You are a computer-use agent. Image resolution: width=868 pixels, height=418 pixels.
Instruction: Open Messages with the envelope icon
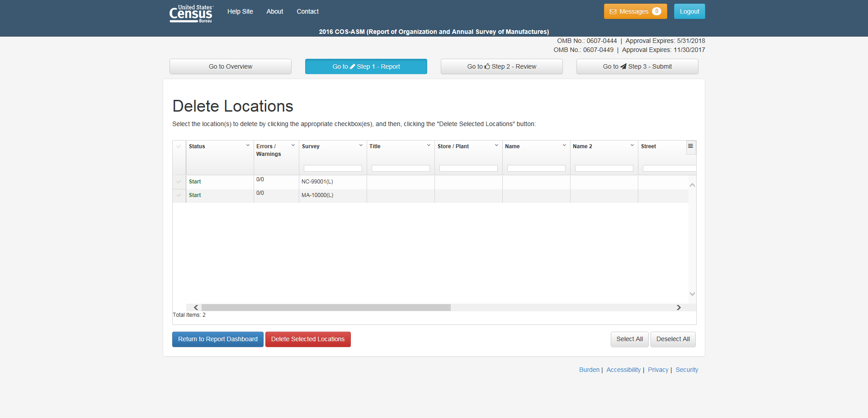[635, 12]
